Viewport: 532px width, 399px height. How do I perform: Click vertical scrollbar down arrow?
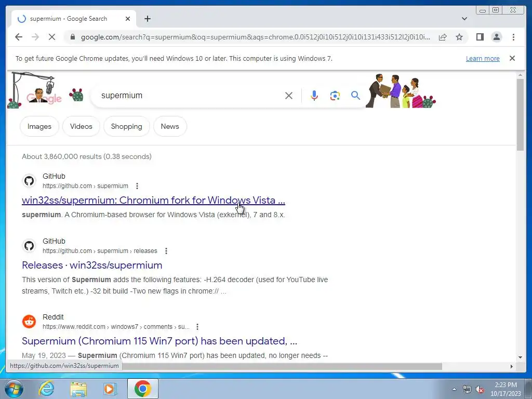tap(520, 357)
